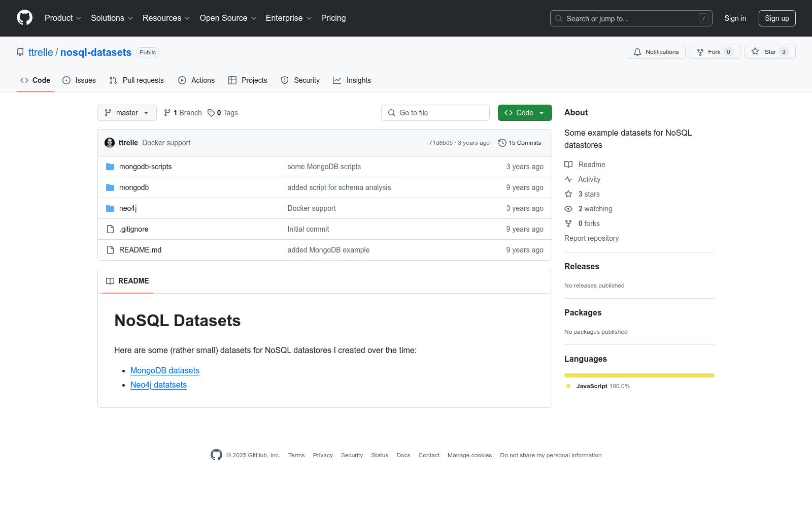
Task: View the 15 Commits history
Action: [x=520, y=143]
